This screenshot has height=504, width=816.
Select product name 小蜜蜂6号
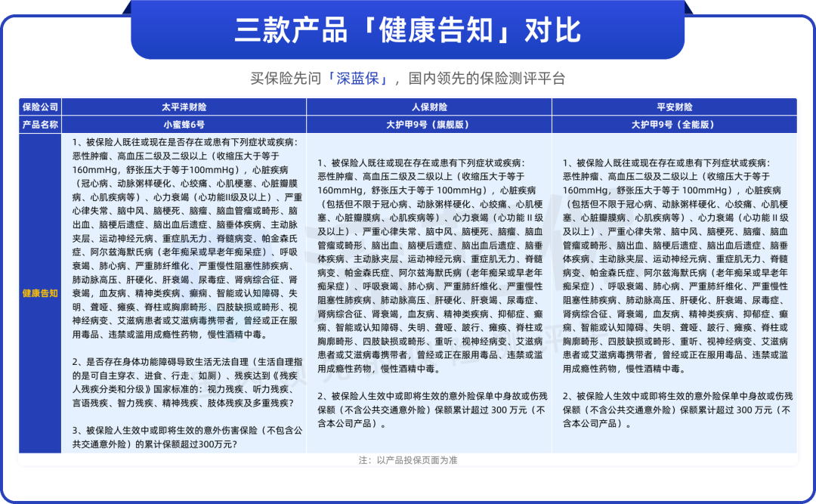pos(184,125)
